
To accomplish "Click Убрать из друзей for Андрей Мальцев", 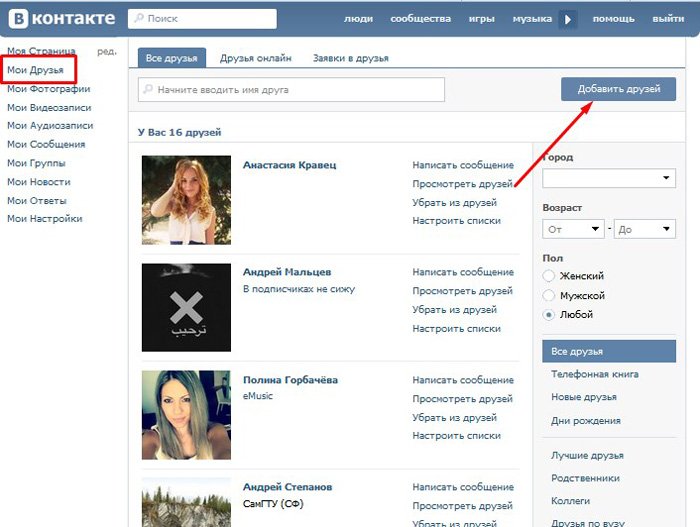I will (x=455, y=310).
